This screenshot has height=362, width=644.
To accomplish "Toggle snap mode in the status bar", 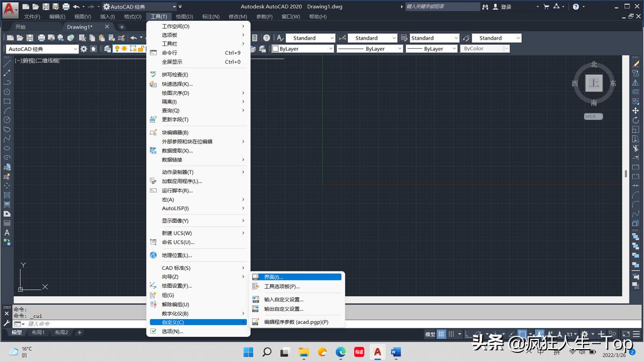I will tap(450, 334).
